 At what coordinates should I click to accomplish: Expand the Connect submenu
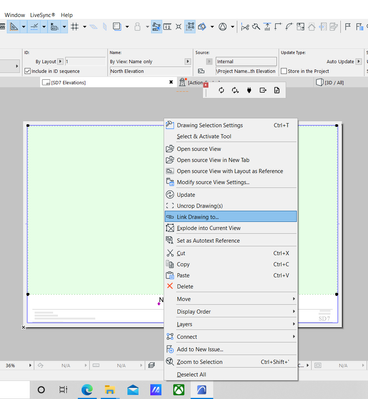pyautogui.click(x=231, y=337)
